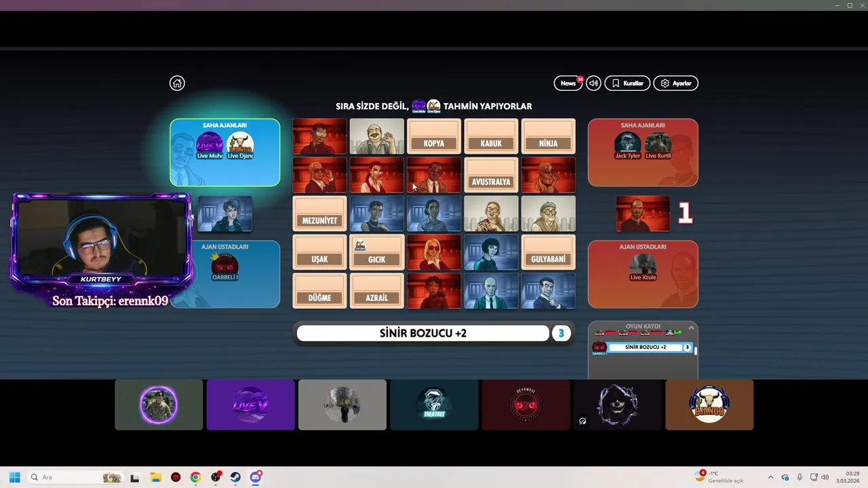
Task: Collapse the Oyun Kaydı game log chevron
Action: click(691, 328)
